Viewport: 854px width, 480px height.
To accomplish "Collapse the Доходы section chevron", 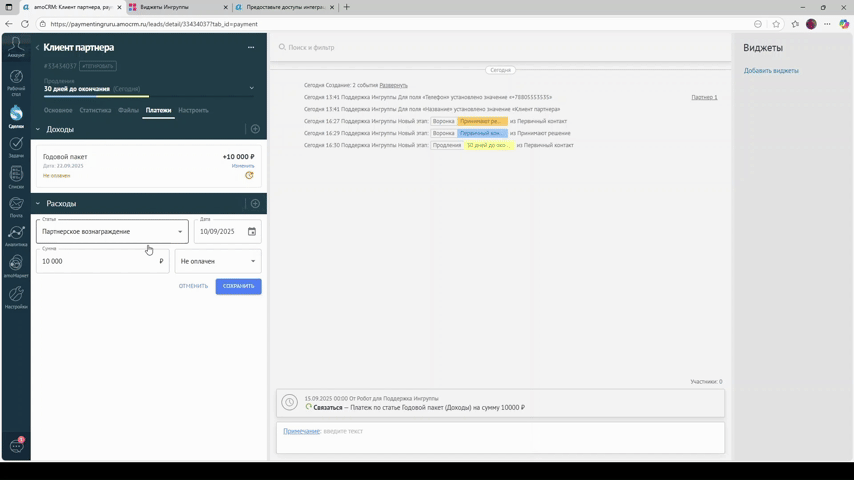I will 38,129.
